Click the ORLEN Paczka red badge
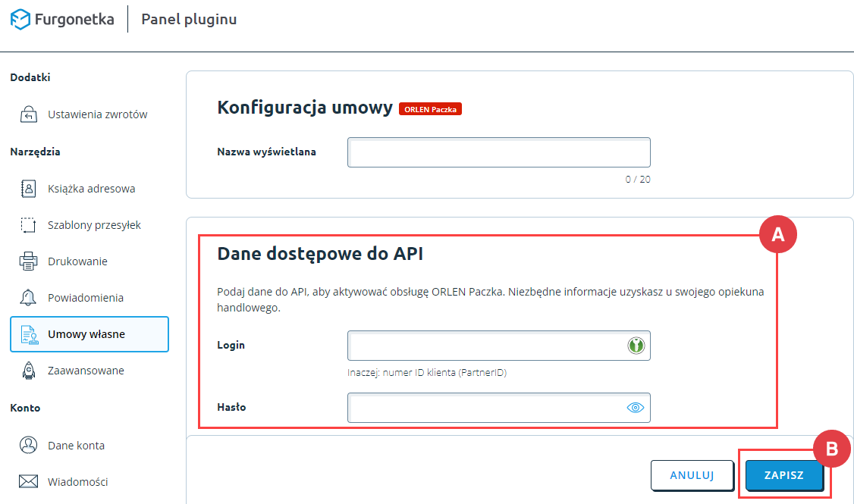Viewport: 854px width, 504px height. tap(430, 109)
